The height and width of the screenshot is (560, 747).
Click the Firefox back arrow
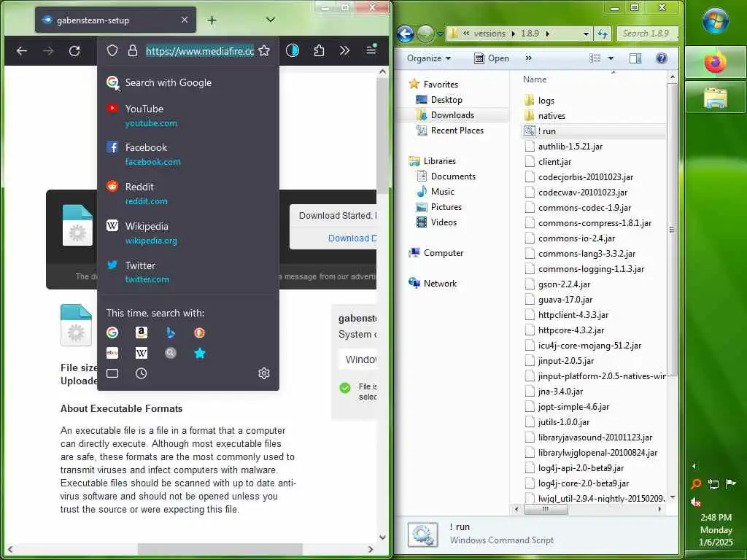21,51
